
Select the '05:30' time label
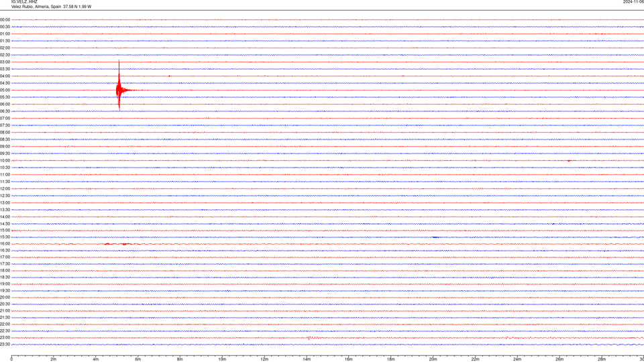(x=5, y=97)
